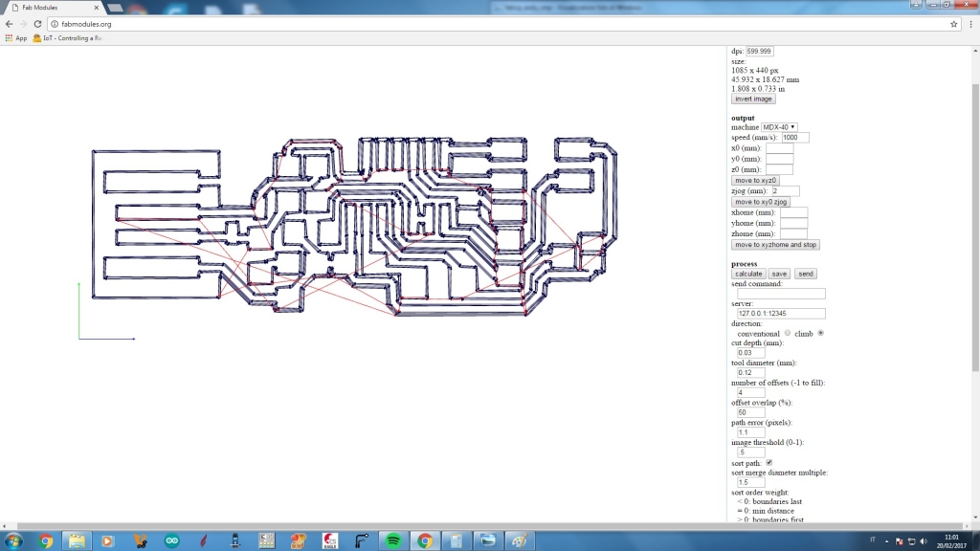Click the browser forward arrow
Image resolution: width=980 pixels, height=551 pixels.
23,24
